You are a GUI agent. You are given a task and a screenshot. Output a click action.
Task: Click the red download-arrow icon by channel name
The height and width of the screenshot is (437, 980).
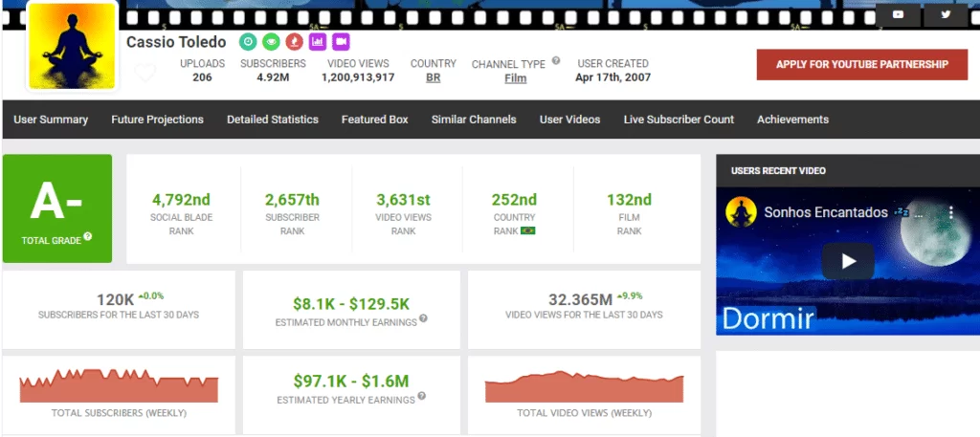(294, 42)
